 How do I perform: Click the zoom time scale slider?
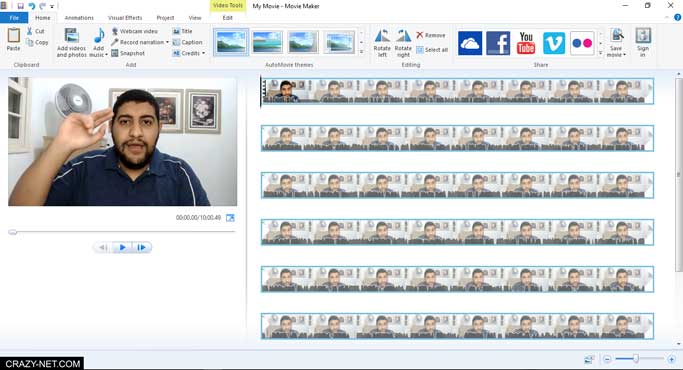(636, 359)
